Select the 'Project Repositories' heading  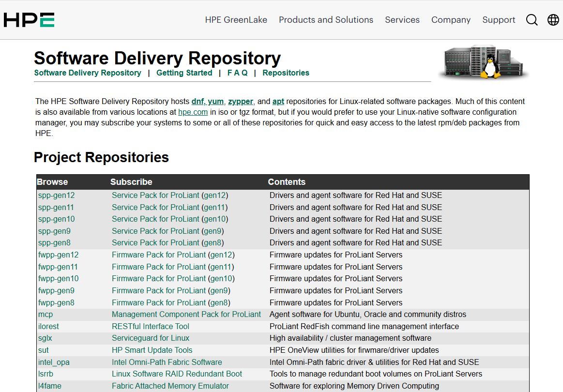coord(101,158)
